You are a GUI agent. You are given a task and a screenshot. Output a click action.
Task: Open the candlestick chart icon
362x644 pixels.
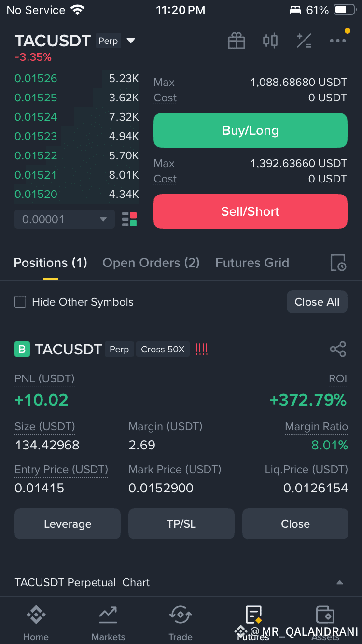click(270, 41)
